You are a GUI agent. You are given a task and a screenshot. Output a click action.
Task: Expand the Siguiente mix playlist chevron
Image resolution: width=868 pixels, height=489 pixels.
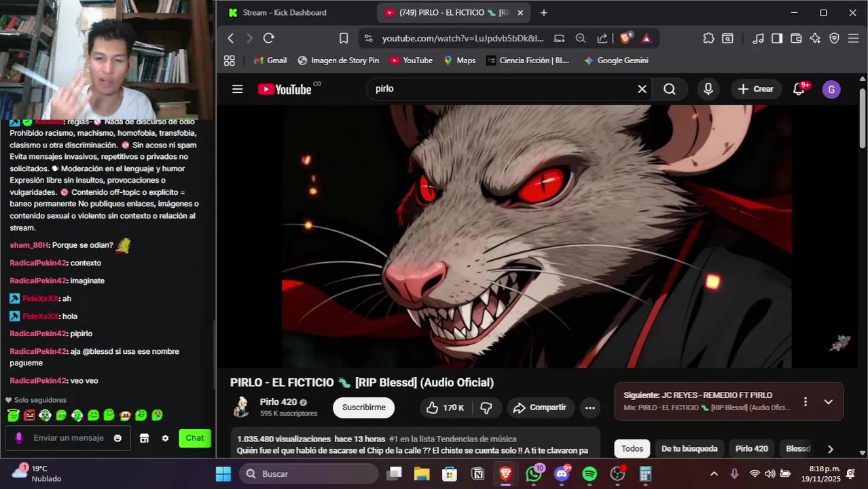(x=829, y=401)
